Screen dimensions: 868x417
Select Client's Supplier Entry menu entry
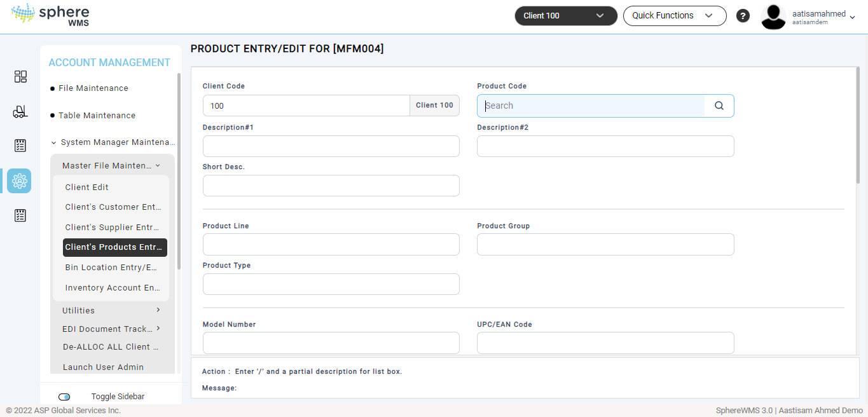click(x=113, y=228)
